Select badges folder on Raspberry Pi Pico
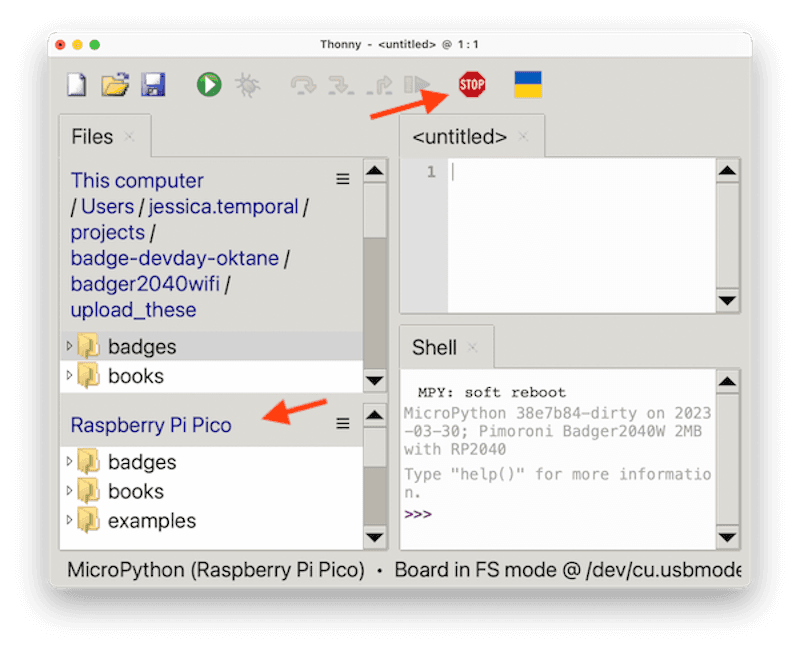 click(x=211, y=462)
